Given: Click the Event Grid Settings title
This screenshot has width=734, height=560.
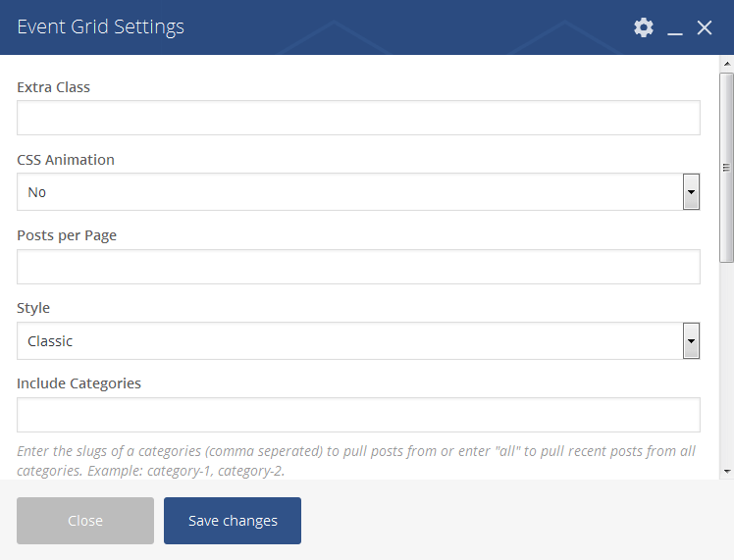Looking at the screenshot, I should point(100,27).
